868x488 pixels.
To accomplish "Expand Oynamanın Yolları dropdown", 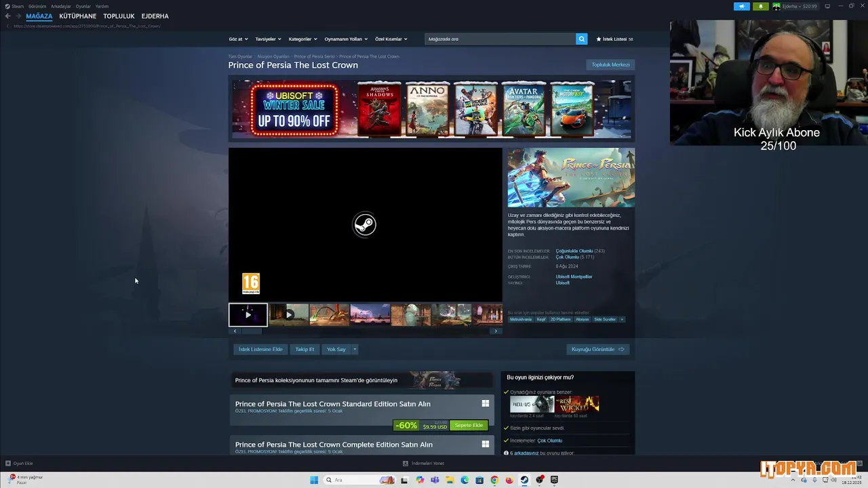I will (346, 39).
